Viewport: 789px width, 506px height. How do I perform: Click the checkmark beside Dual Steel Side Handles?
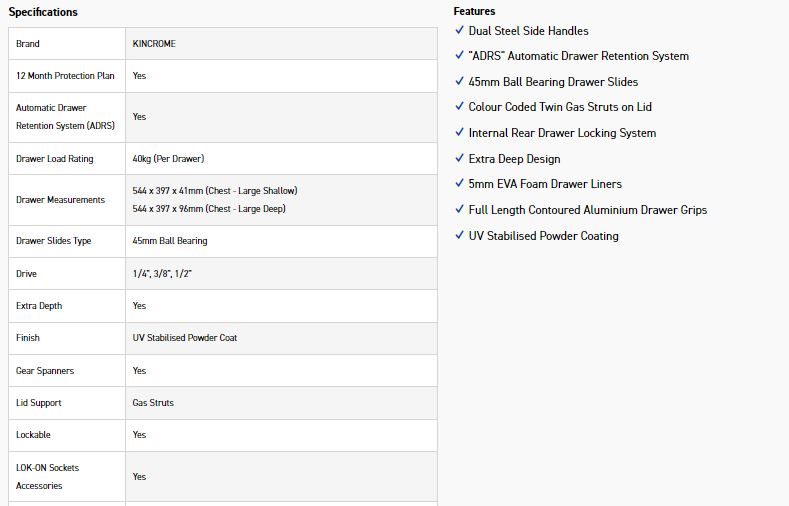coord(459,31)
